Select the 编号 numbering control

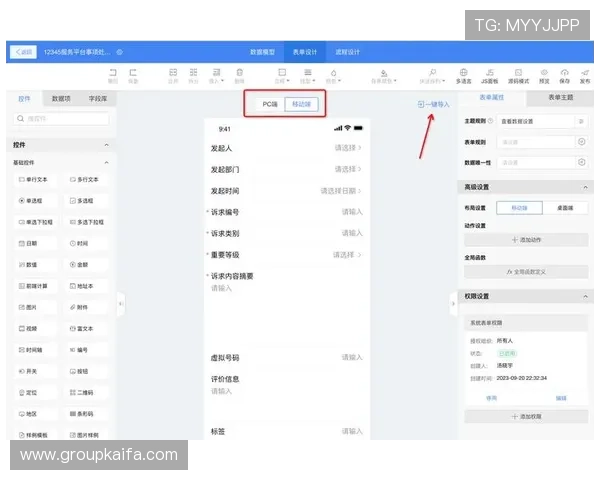[86, 350]
